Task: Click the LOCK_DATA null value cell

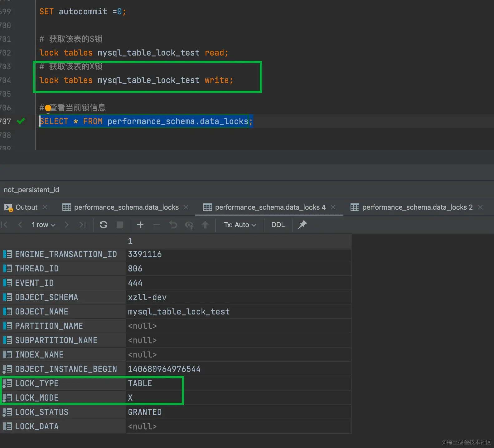Action: (239, 426)
